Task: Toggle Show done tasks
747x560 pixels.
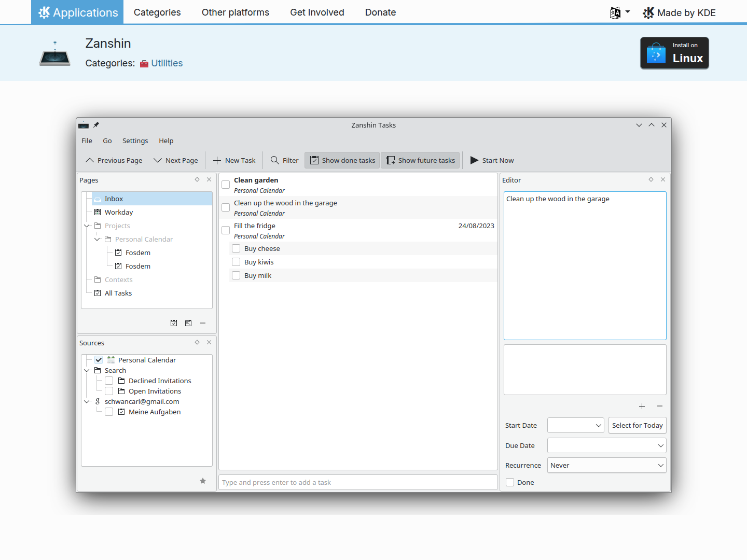Action: 342,160
